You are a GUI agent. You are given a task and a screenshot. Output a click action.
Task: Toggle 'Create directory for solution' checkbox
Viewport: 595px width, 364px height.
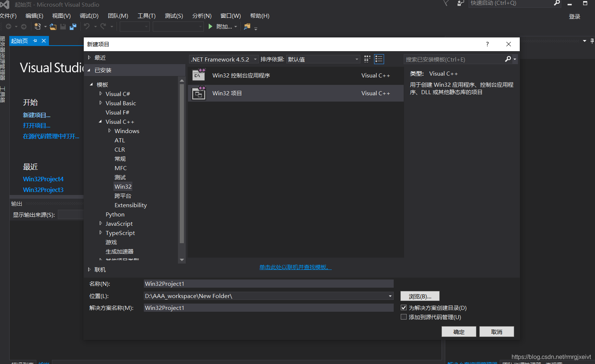404,308
